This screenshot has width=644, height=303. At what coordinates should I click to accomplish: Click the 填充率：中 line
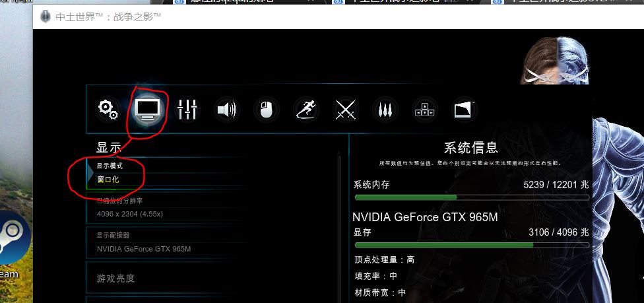point(376,276)
